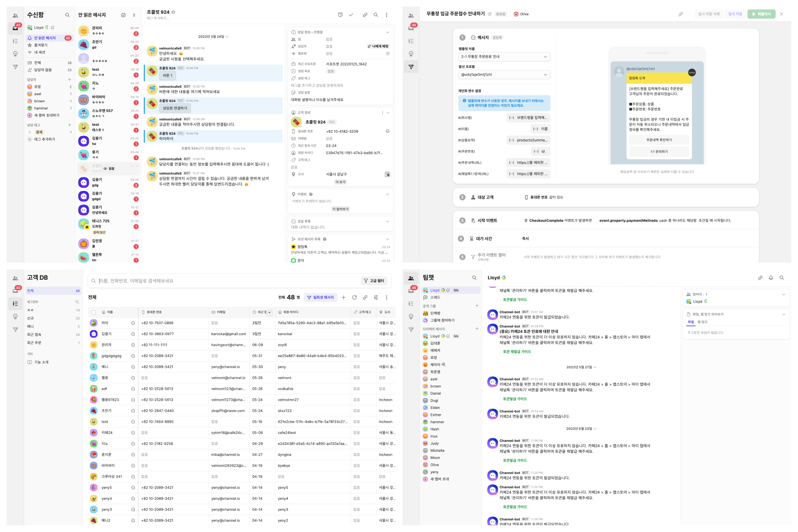Check the select-all checkbox in customer table header
This screenshot has height=532, width=798.
click(x=94, y=312)
